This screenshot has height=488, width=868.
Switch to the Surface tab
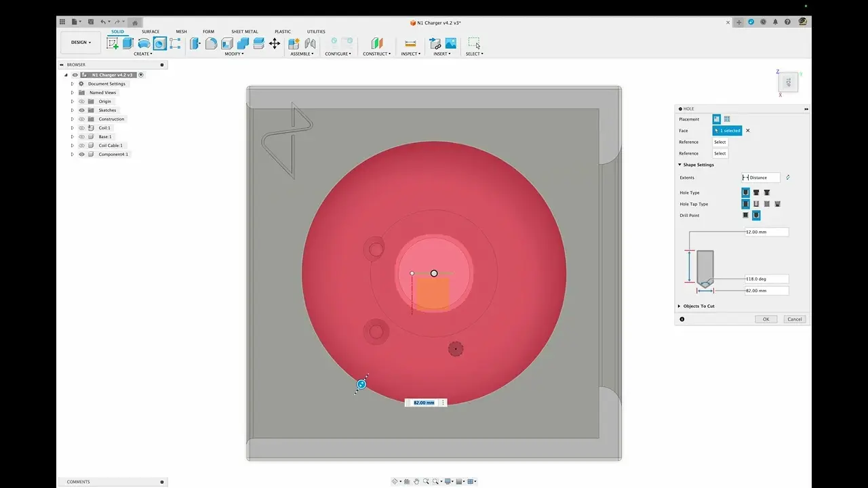(x=151, y=32)
